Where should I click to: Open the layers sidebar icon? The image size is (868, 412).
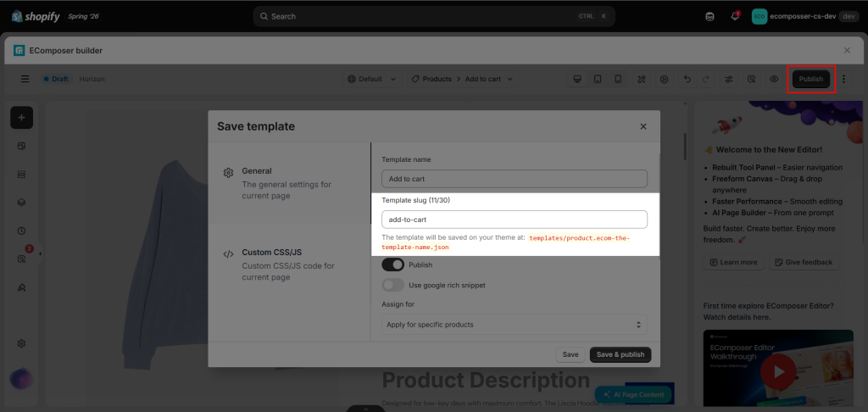coord(21,203)
